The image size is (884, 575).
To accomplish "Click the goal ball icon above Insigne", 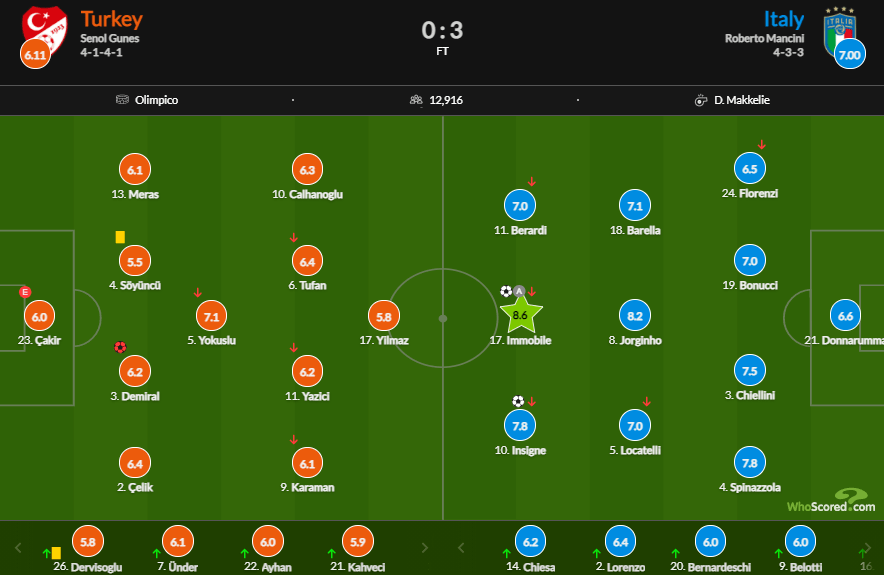I will point(518,401).
